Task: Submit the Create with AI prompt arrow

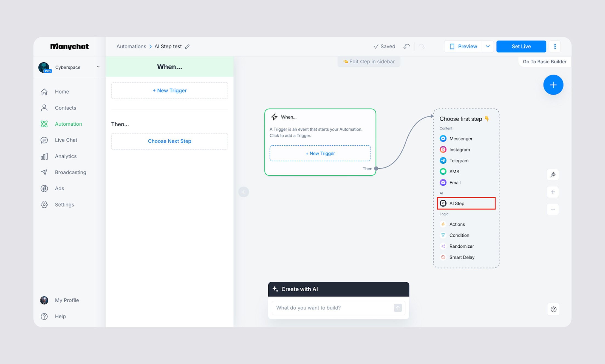Action: coord(398,308)
